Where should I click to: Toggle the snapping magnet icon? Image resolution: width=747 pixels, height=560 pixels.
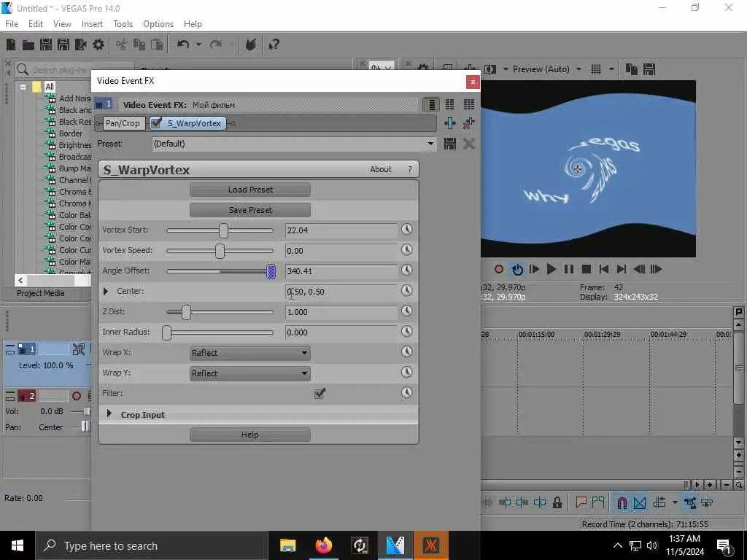tap(622, 503)
